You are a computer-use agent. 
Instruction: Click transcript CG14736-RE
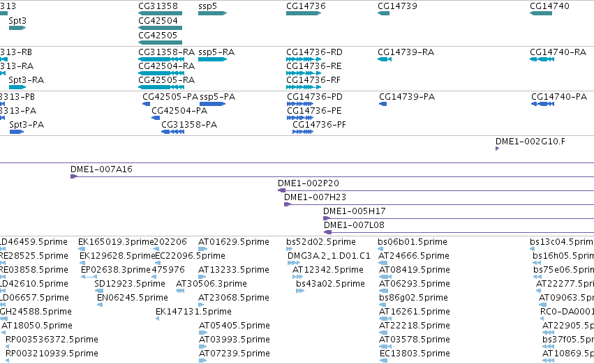coord(313,66)
